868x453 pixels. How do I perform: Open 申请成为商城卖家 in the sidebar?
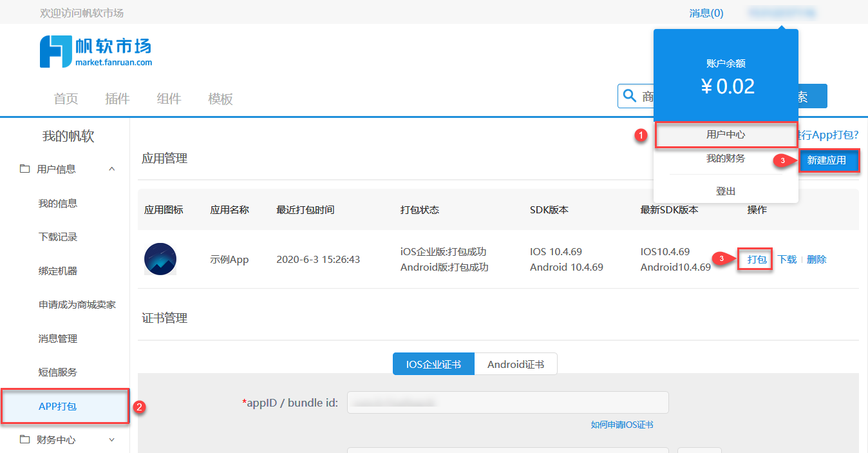(77, 304)
